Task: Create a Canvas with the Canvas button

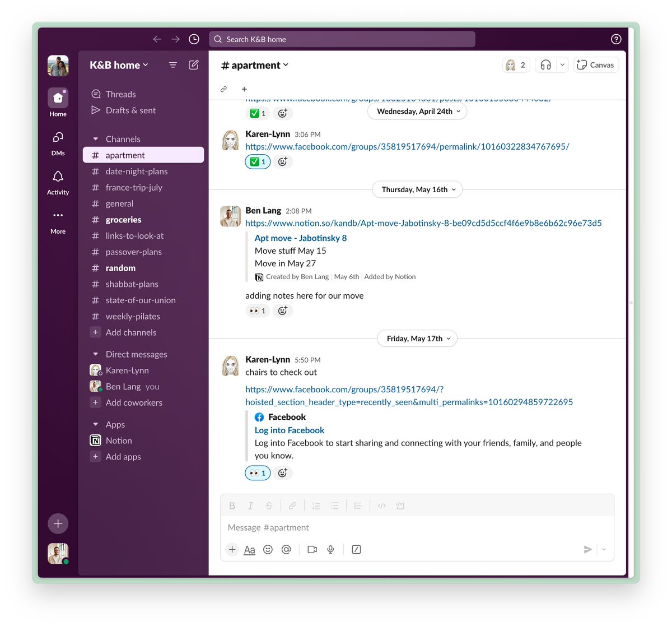Action: pyautogui.click(x=595, y=64)
